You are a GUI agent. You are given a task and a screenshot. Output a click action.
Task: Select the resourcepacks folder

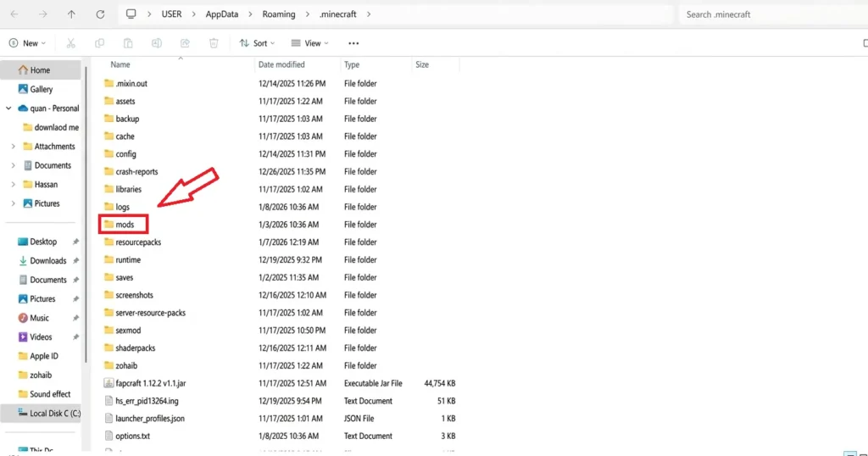[x=132, y=242]
